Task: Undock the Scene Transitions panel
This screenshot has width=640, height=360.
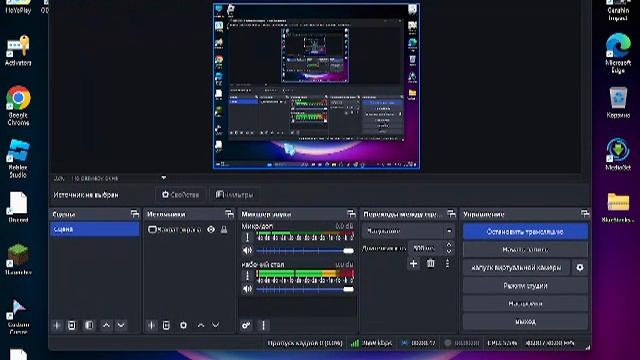Action: click(x=451, y=213)
